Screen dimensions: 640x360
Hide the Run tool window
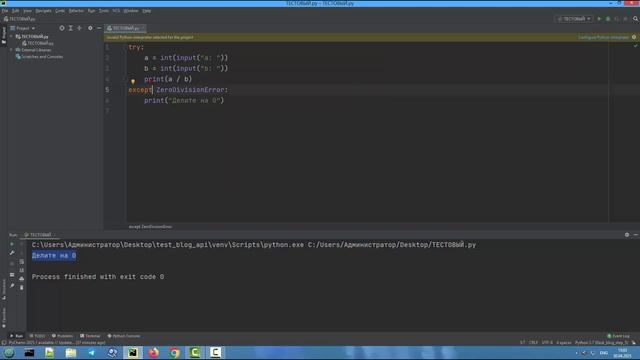(x=636, y=235)
